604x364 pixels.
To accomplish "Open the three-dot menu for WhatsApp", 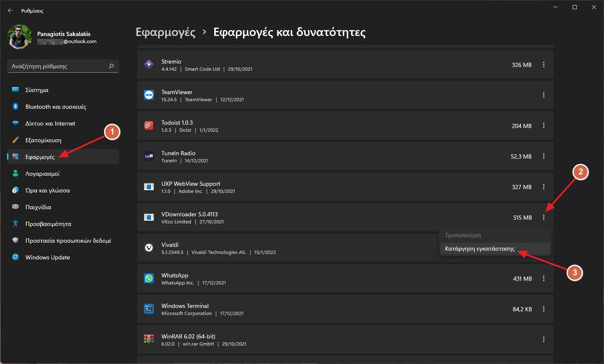I will [x=543, y=278].
